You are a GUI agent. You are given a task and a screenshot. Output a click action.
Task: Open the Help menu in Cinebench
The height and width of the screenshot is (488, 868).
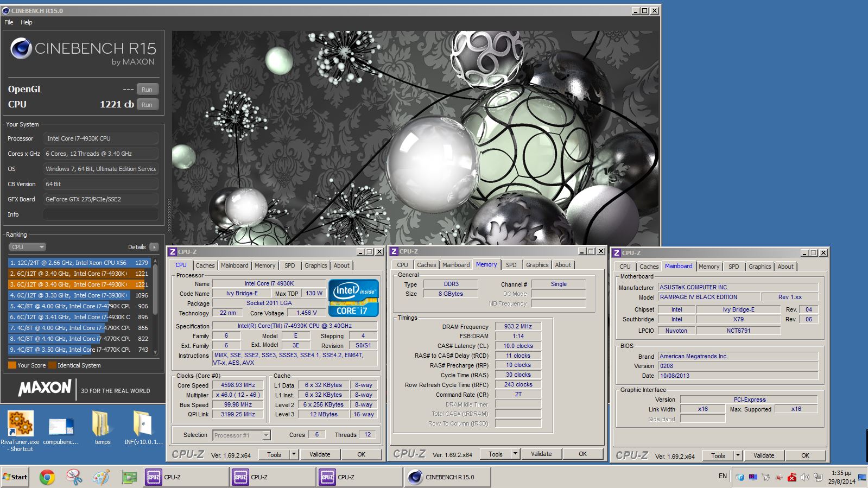click(x=27, y=22)
